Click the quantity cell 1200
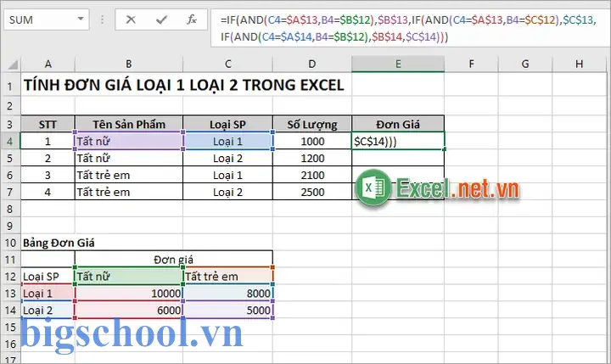The width and height of the screenshot is (611, 364). pyautogui.click(x=312, y=158)
